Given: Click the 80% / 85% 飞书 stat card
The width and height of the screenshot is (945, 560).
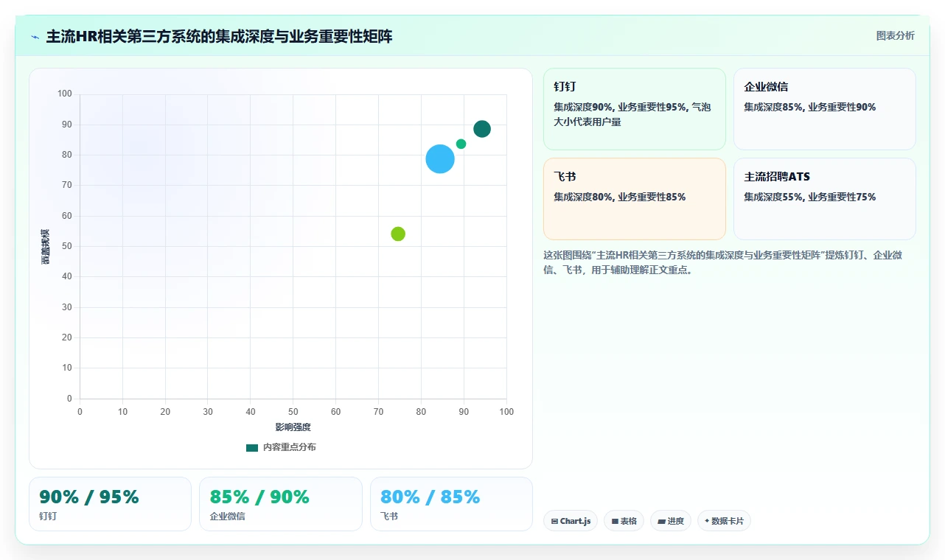Looking at the screenshot, I should 451,504.
